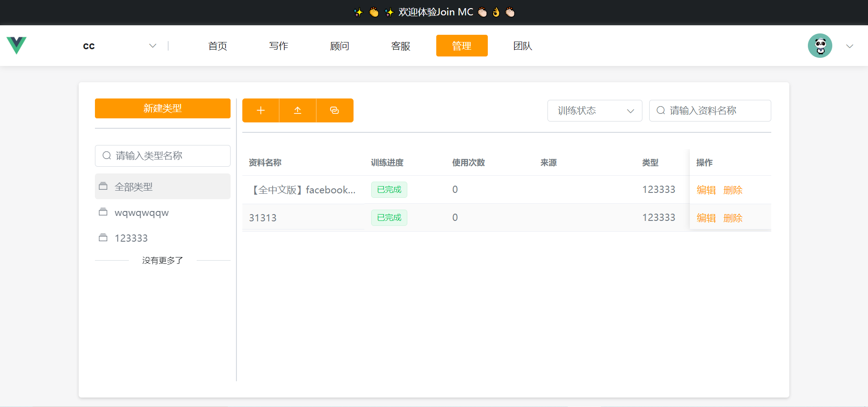
Task: Delete the 31313 material row
Action: (733, 218)
